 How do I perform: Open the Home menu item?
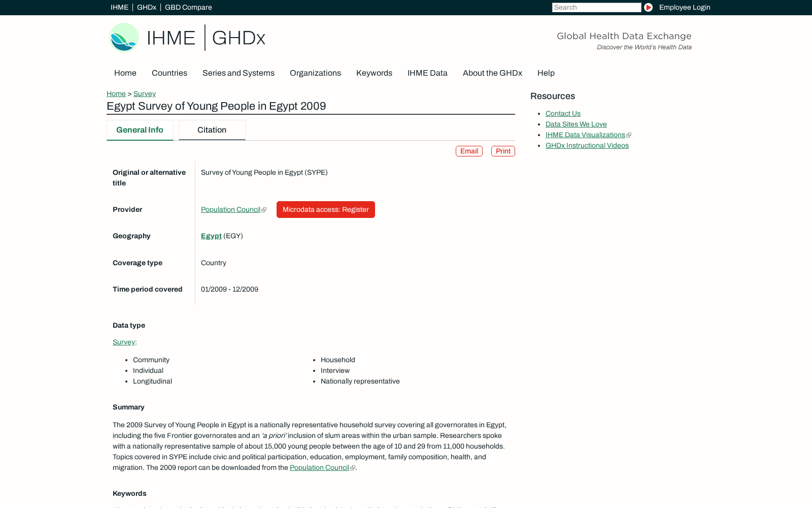pos(125,73)
